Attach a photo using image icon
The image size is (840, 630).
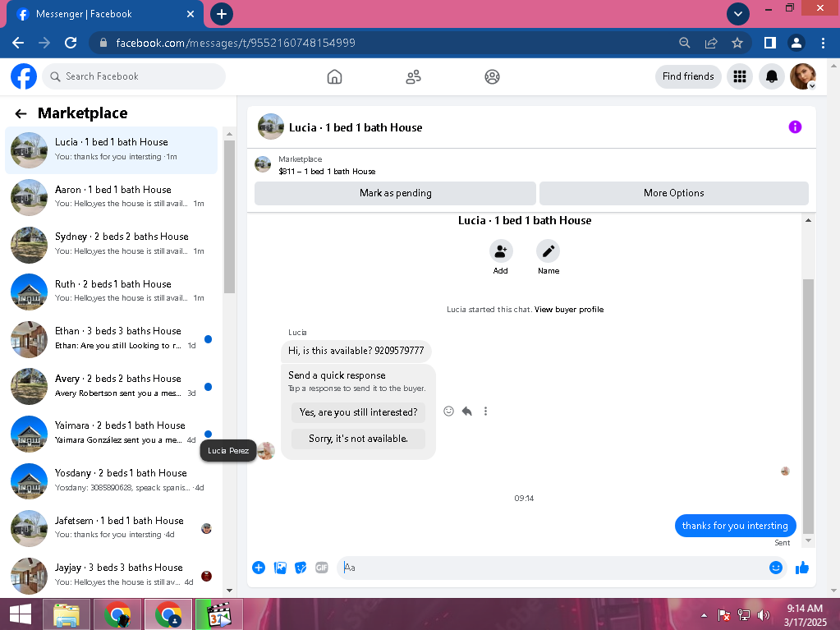click(280, 568)
